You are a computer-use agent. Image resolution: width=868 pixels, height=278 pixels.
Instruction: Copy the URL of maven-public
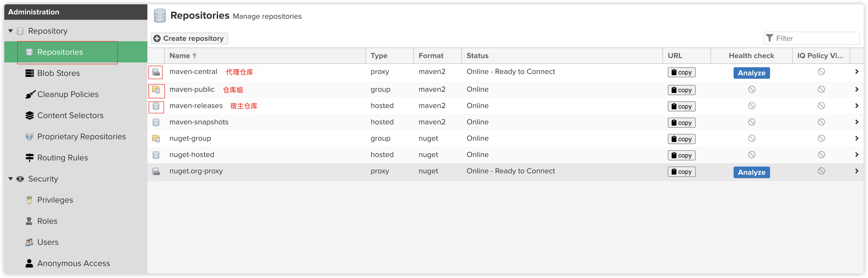coord(682,90)
